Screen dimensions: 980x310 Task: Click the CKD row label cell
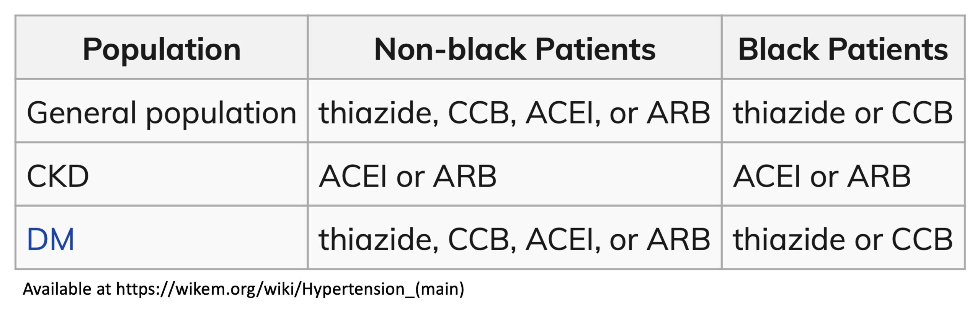click(162, 174)
